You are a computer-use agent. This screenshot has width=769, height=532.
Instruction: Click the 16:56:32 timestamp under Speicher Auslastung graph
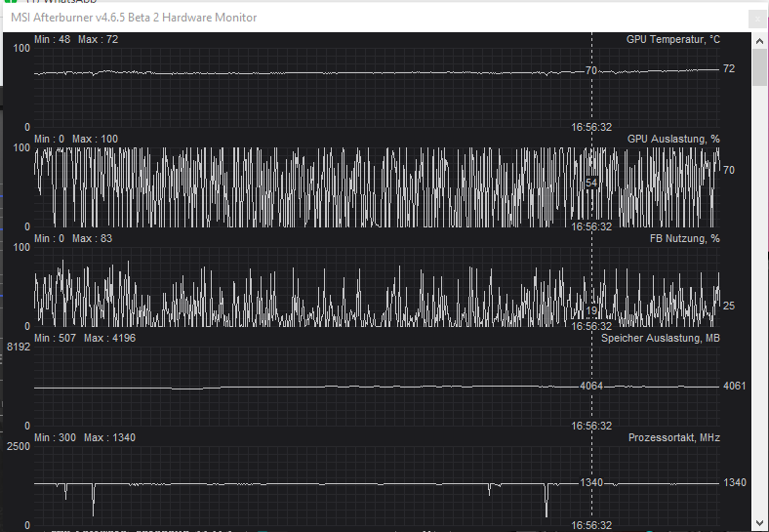pyautogui.click(x=591, y=426)
